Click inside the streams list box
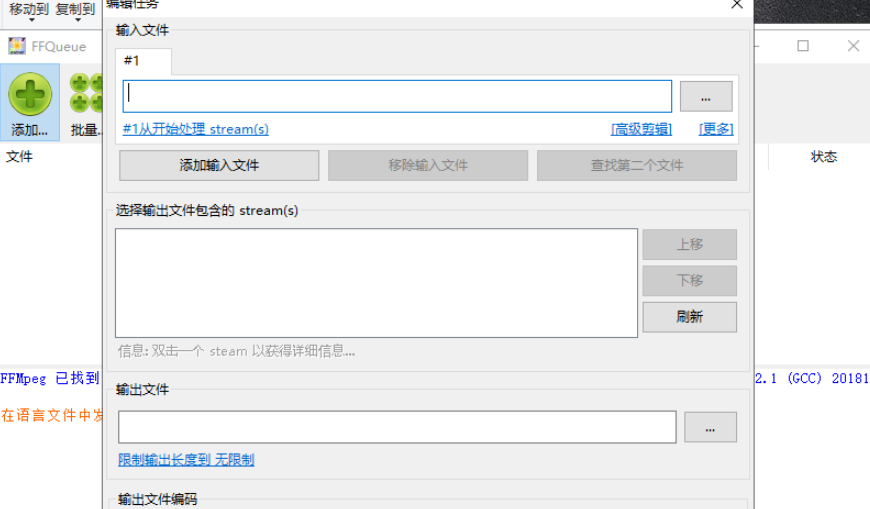The width and height of the screenshot is (870, 509). coord(376,283)
